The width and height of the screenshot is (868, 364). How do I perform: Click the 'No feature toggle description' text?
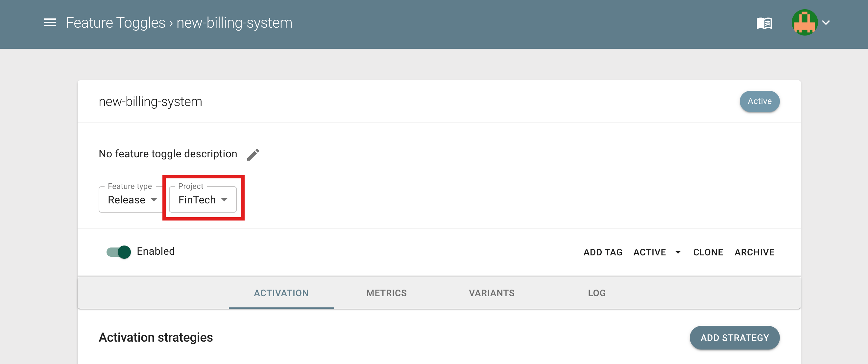(x=168, y=154)
